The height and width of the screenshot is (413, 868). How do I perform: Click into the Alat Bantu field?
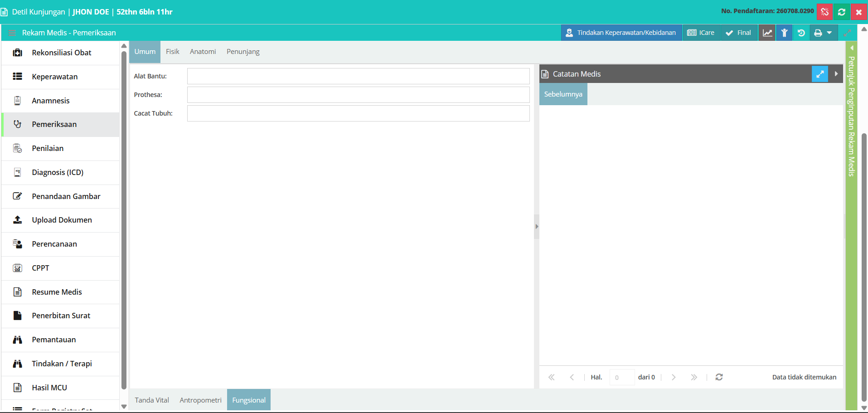pyautogui.click(x=359, y=76)
